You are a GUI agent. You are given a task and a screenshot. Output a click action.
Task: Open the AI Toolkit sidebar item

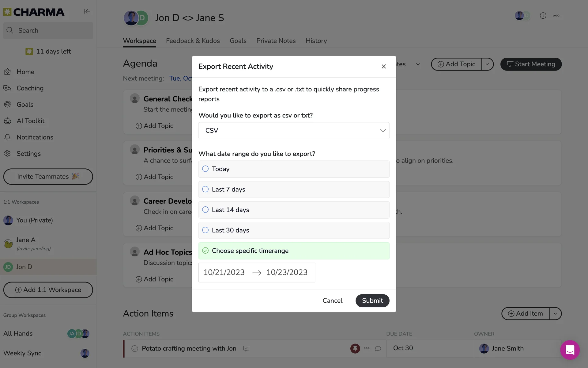[30, 121]
